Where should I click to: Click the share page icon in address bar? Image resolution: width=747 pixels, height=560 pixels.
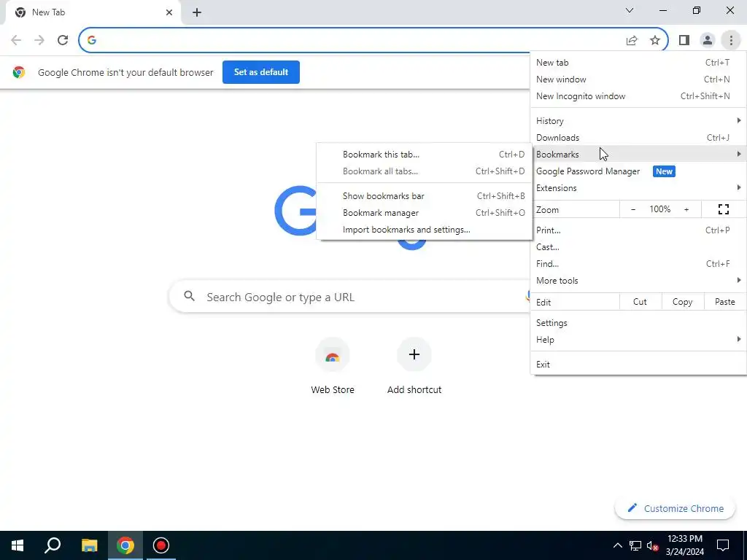632,40
